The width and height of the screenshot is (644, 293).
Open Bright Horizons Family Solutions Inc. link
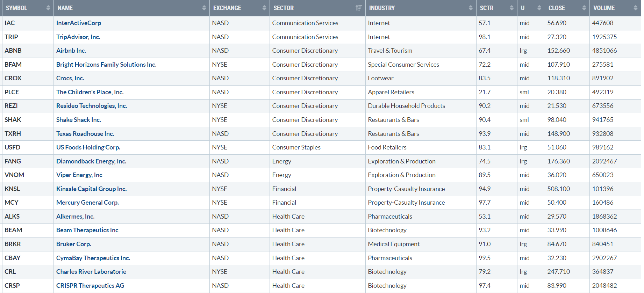pyautogui.click(x=106, y=65)
